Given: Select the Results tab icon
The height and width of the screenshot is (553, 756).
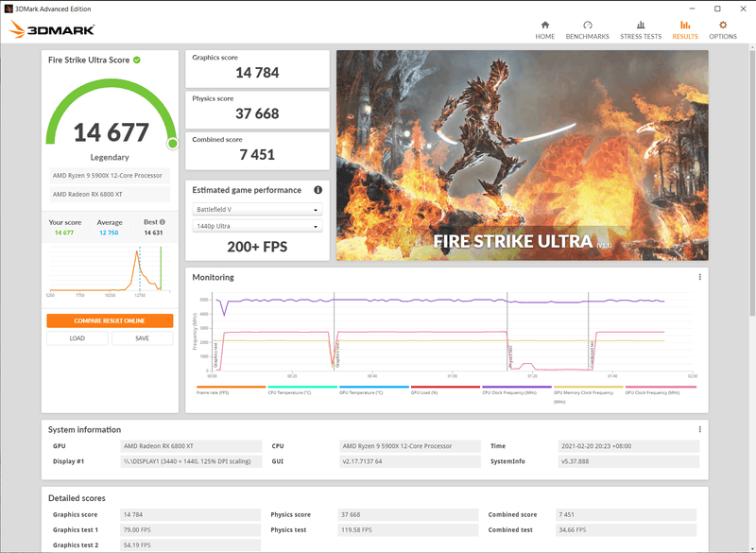Looking at the screenshot, I should [684, 26].
